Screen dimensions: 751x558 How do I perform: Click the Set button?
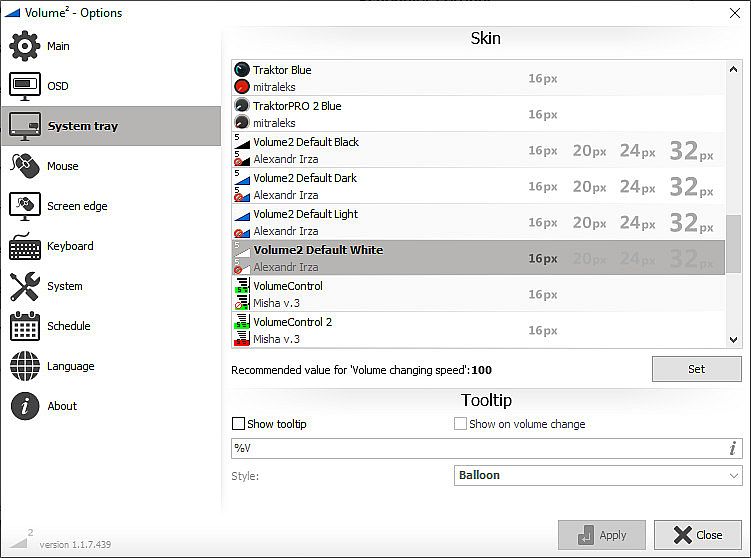pyautogui.click(x=696, y=369)
